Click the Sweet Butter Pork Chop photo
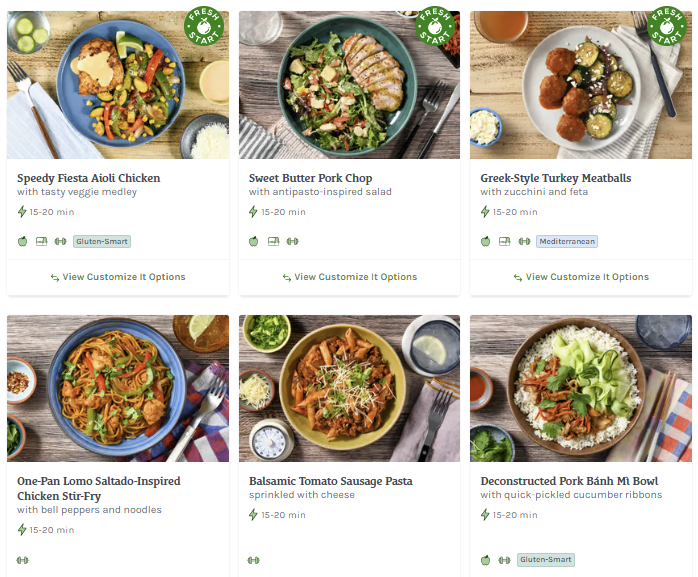This screenshot has width=698, height=577. [x=349, y=85]
